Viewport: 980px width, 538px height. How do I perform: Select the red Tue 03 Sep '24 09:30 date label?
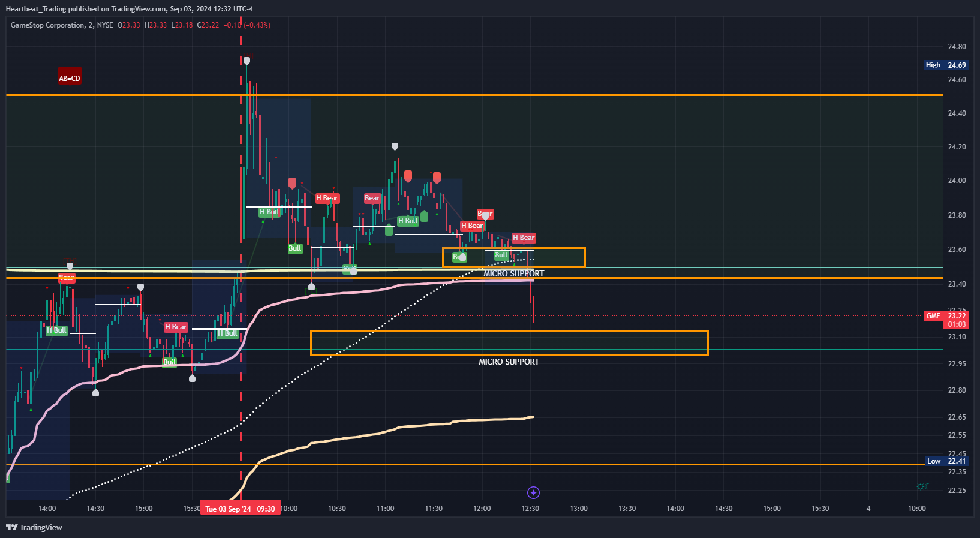click(240, 509)
